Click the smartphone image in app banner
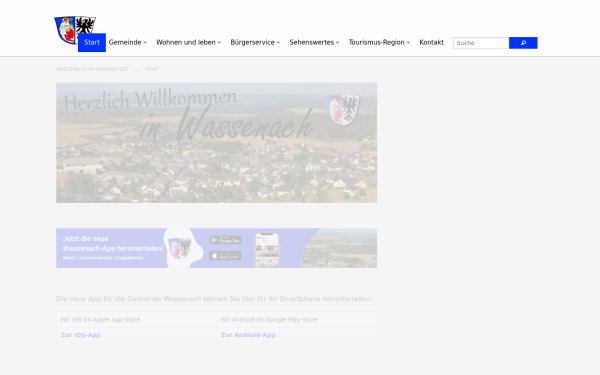600x375 pixels. point(267,250)
